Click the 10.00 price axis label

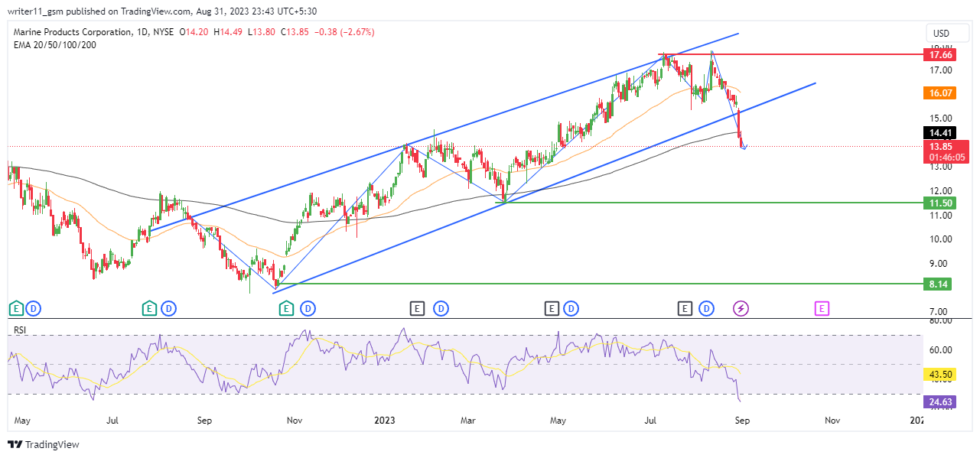point(940,239)
